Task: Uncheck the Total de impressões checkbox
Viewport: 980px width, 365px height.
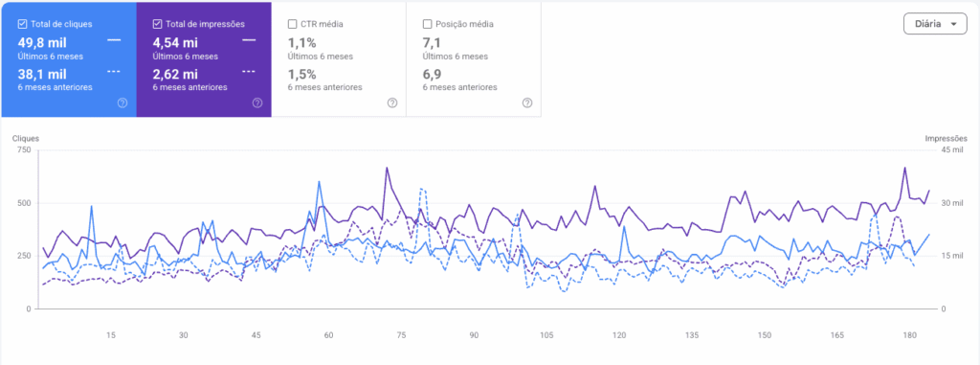Action: 158,24
